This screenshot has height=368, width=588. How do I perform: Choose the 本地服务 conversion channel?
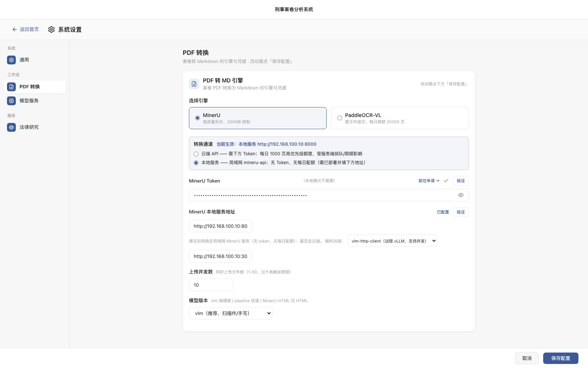click(x=196, y=163)
